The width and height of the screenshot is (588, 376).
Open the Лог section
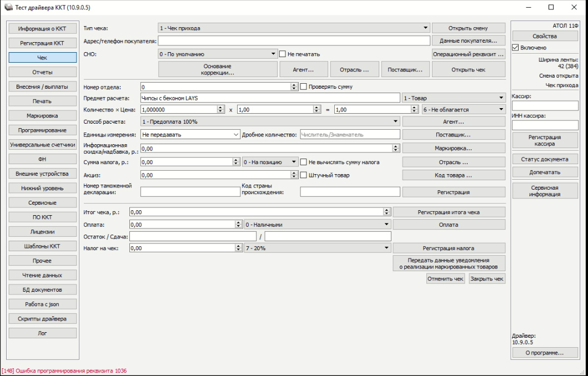pos(42,333)
